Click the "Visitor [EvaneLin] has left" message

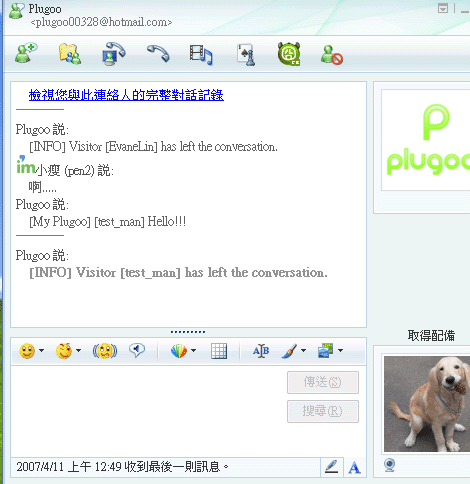pos(153,147)
